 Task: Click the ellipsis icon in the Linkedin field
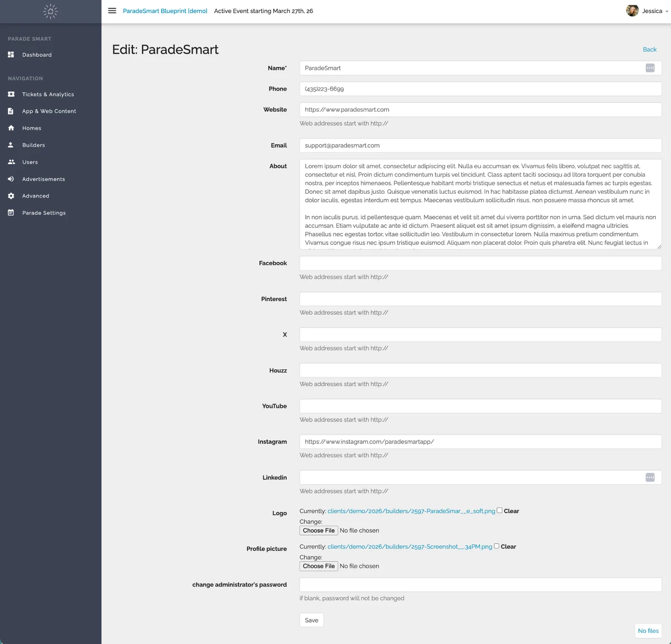650,478
